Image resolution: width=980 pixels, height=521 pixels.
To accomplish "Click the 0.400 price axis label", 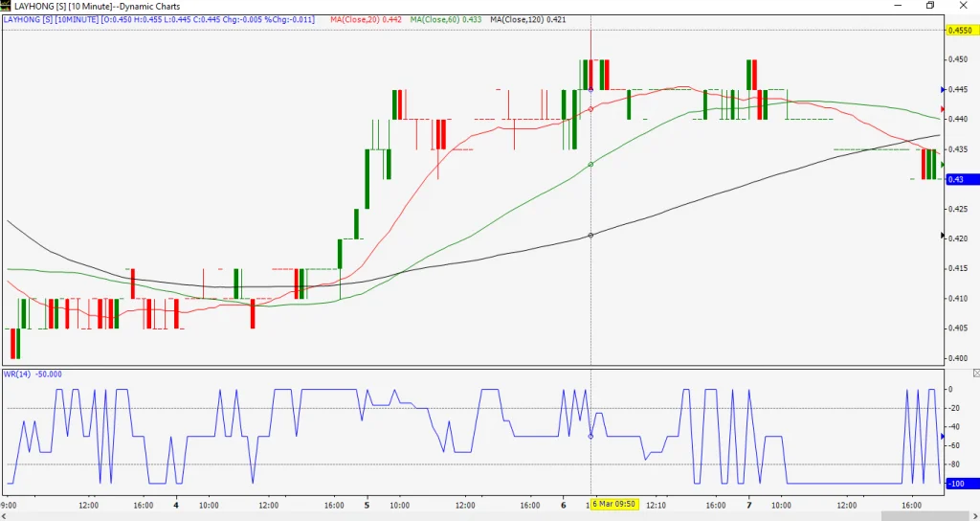I will pyautogui.click(x=959, y=358).
